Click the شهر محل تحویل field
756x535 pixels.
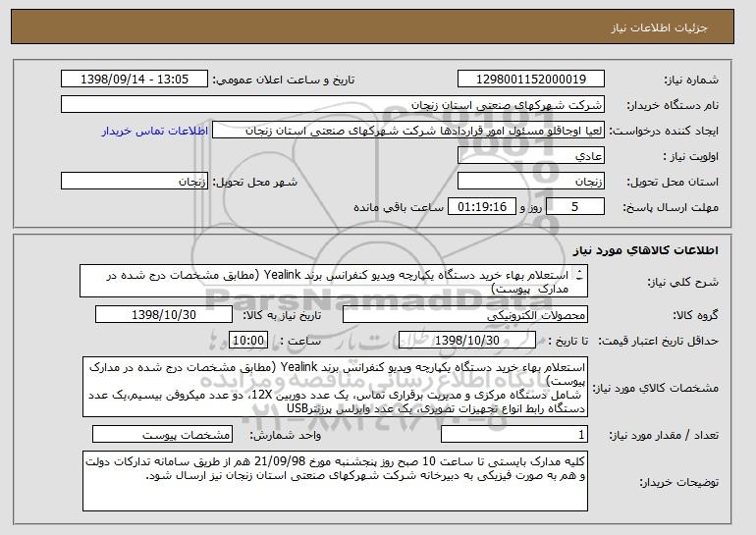pos(135,182)
